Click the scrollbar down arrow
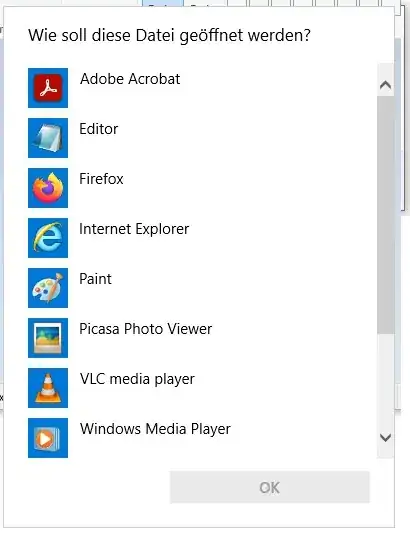The image size is (410, 533). 385,437
